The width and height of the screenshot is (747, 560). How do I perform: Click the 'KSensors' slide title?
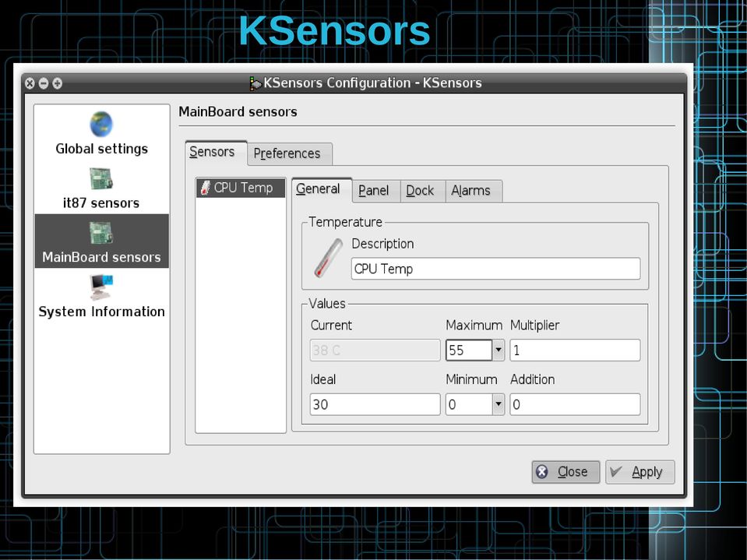coord(334,31)
